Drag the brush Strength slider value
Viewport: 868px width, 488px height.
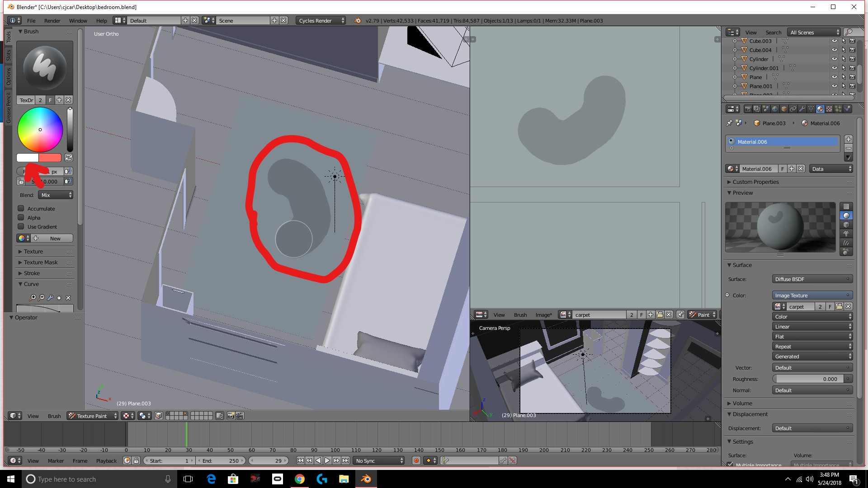point(45,182)
